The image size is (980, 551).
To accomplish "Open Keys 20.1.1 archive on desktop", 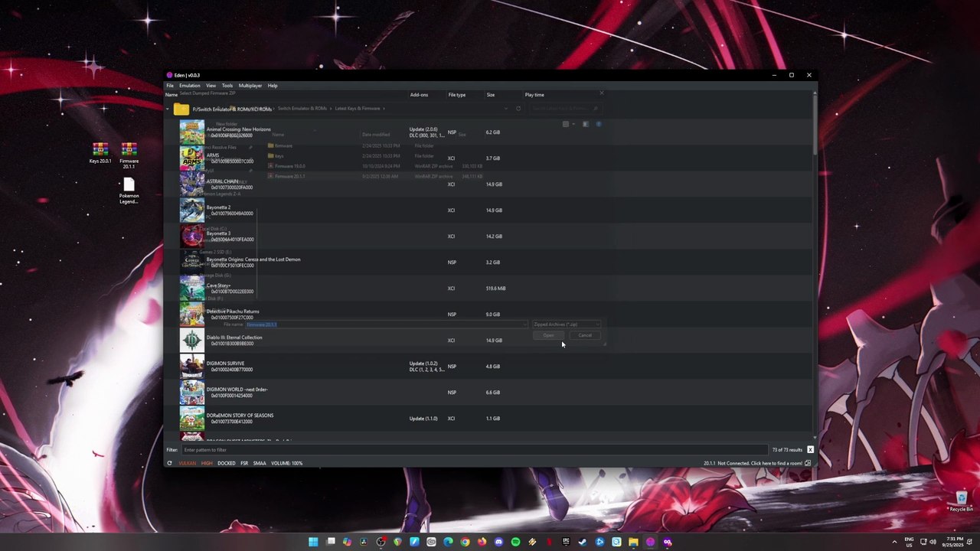I will click(100, 153).
